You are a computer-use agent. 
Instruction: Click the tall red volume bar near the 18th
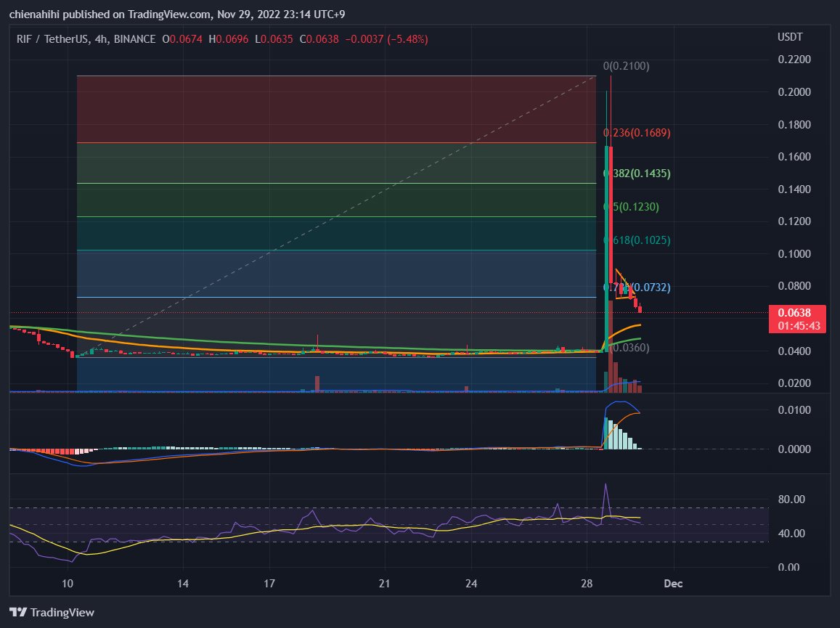[317, 384]
